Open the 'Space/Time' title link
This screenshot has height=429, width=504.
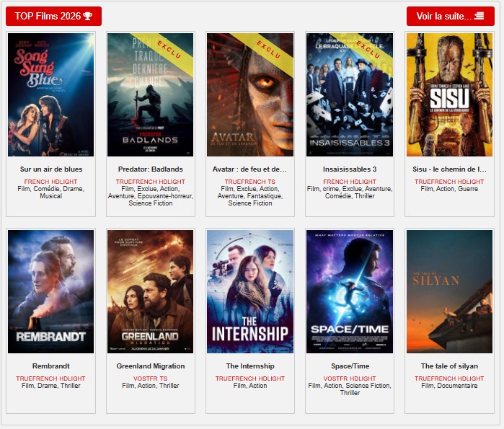point(350,366)
